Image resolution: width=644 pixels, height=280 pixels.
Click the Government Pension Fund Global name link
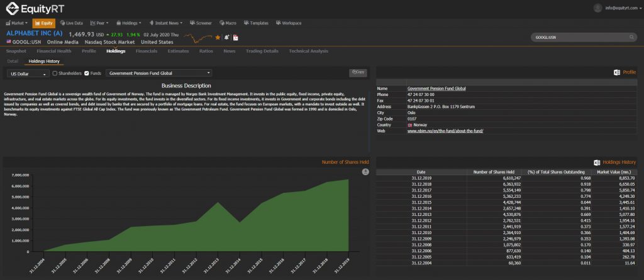(436, 89)
